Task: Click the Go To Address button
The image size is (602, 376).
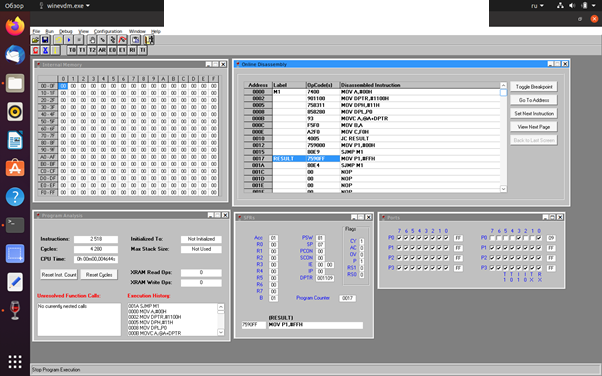Action: [x=534, y=100]
